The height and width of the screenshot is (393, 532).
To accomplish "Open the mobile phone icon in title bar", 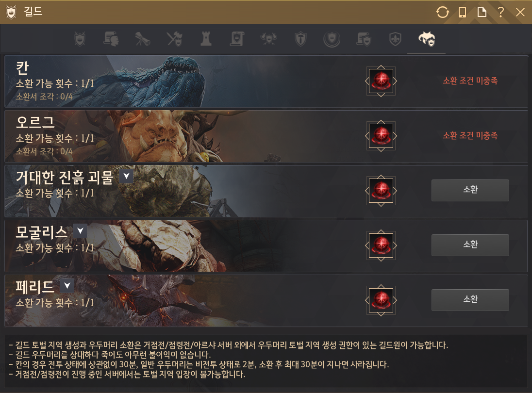I will pyautogui.click(x=462, y=12).
